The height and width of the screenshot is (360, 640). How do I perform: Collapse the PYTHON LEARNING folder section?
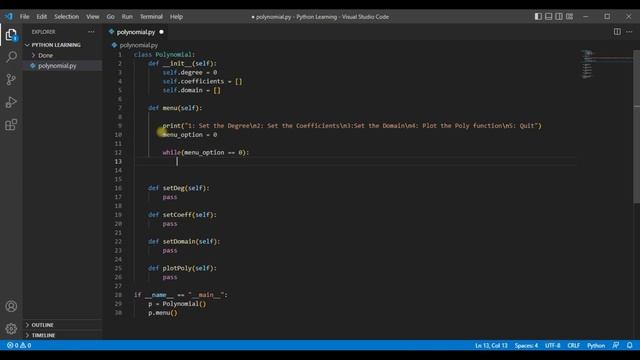(56, 45)
